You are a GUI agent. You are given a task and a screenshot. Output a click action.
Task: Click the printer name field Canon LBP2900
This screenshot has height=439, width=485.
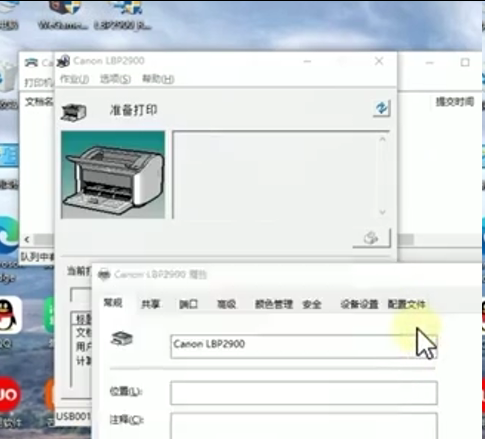tap(304, 346)
